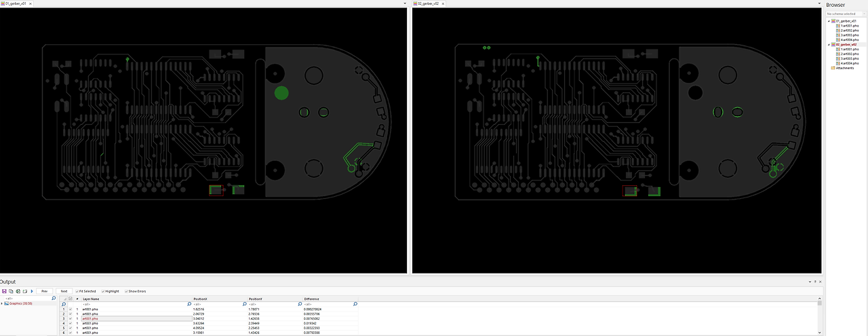Open document list dropdown arrow beside Browser panel
868x336 pixels.
coord(819,3)
